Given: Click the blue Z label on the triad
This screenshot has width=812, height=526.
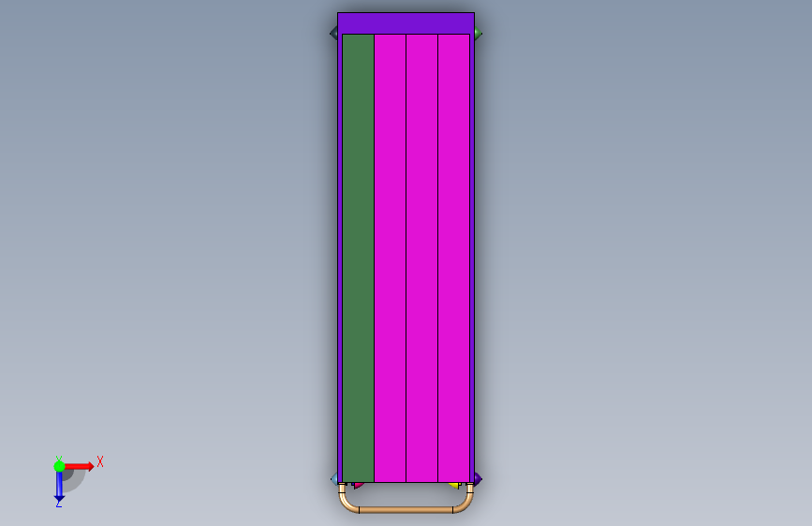Looking at the screenshot, I should [x=58, y=503].
